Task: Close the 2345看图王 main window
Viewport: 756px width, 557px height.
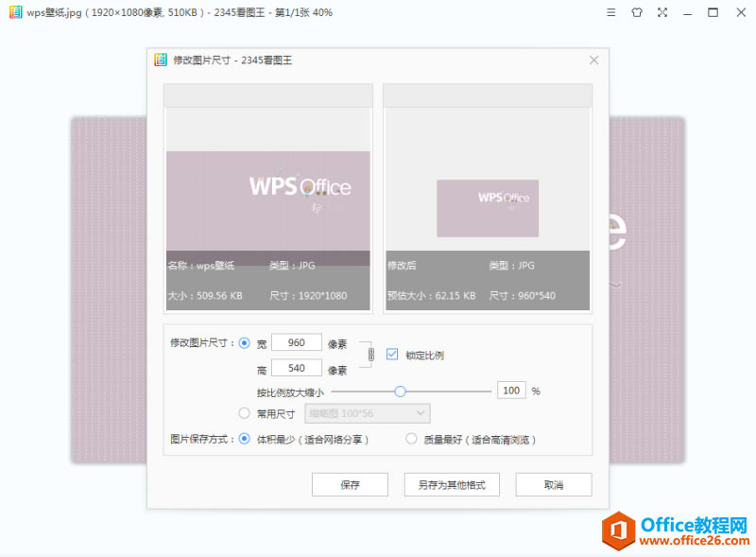Action: coord(741,12)
